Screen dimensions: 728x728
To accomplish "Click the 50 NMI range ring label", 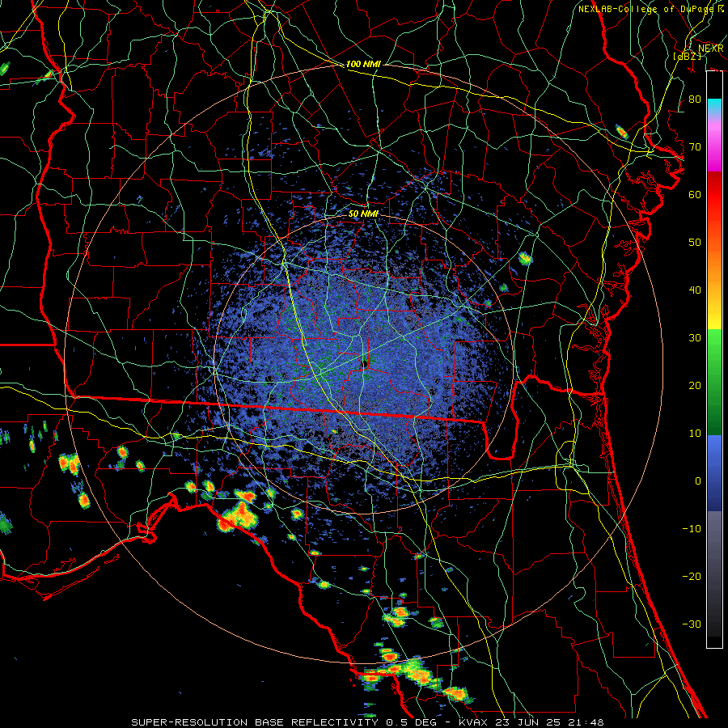I will (x=363, y=214).
